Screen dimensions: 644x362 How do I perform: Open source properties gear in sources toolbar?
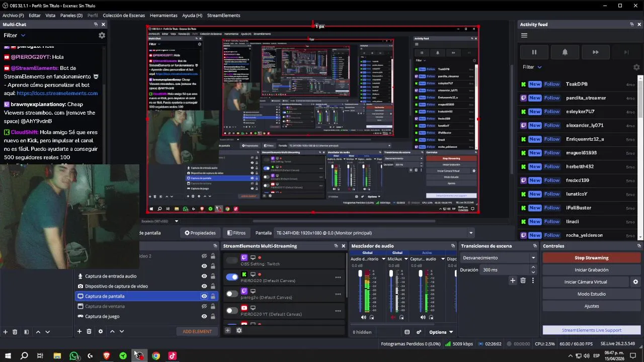click(x=101, y=331)
